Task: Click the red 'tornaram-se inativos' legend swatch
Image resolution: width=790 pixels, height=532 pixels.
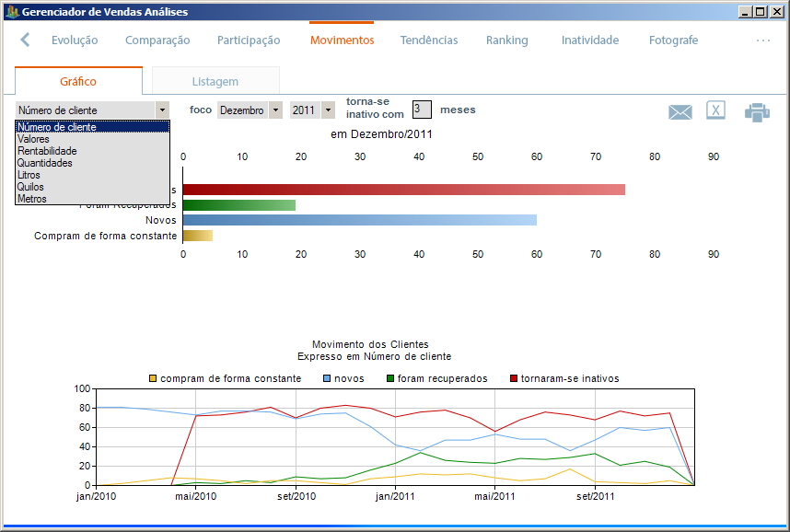Action: click(513, 378)
